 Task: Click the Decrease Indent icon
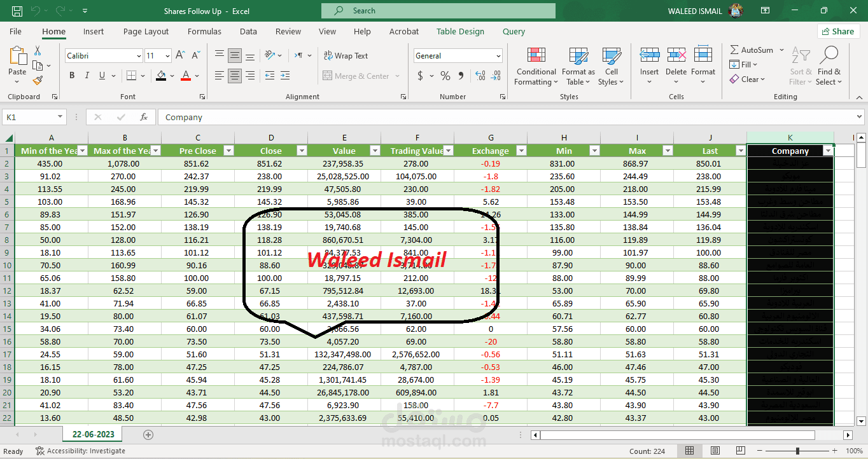[270, 76]
